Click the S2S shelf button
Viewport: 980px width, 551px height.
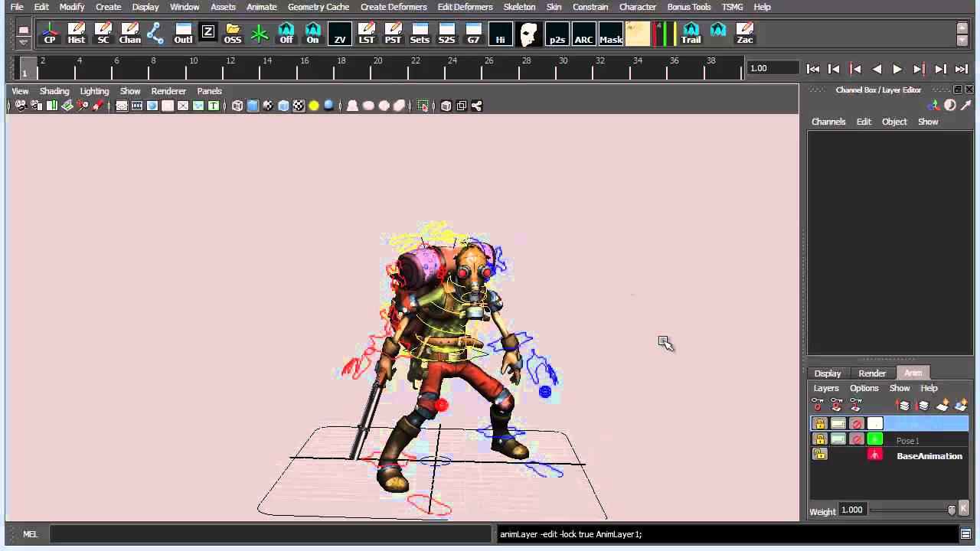446,34
